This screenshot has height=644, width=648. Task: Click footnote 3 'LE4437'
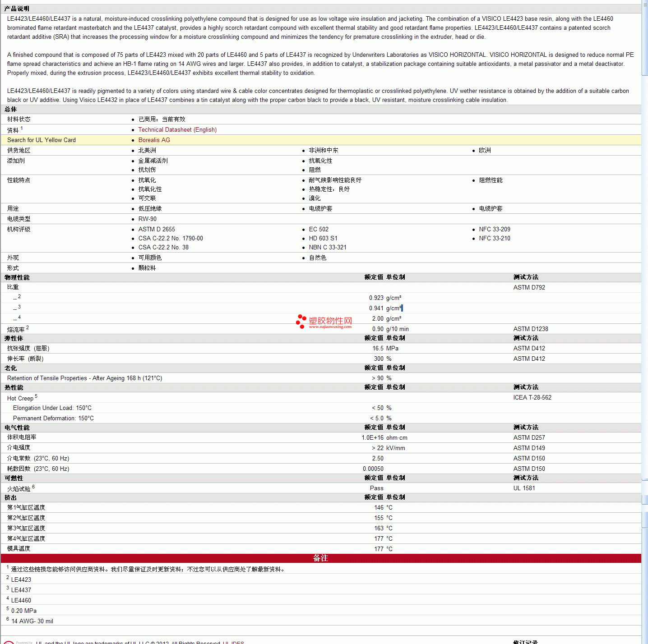coord(21,590)
